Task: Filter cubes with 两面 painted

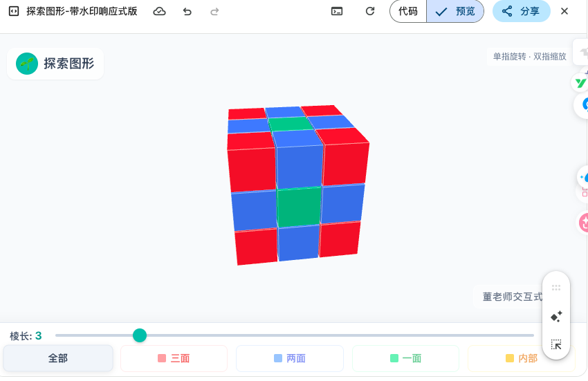Action: pyautogui.click(x=289, y=358)
